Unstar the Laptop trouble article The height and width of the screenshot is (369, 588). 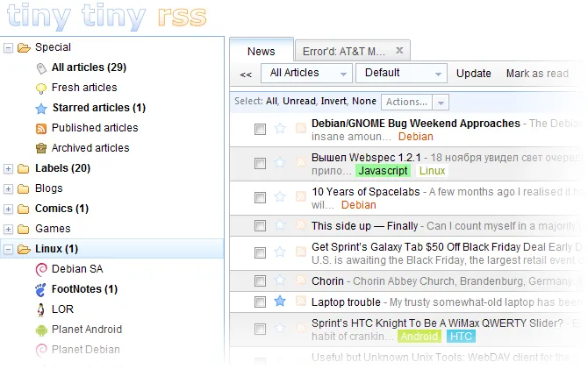[x=280, y=301]
